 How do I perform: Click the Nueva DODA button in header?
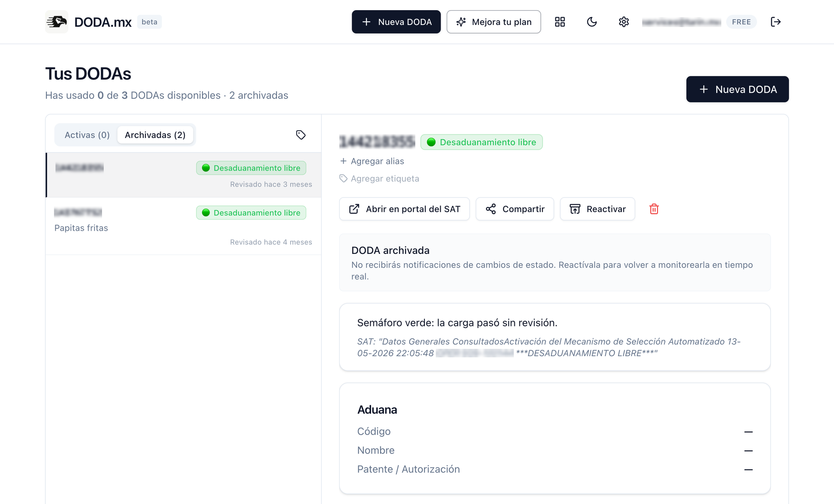pyautogui.click(x=396, y=22)
